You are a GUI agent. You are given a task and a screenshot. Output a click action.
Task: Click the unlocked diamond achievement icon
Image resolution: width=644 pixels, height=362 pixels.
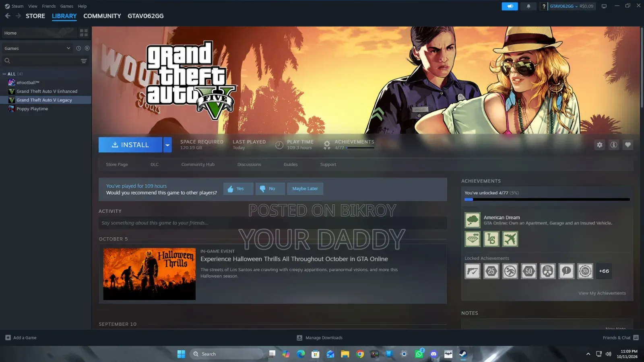473,239
